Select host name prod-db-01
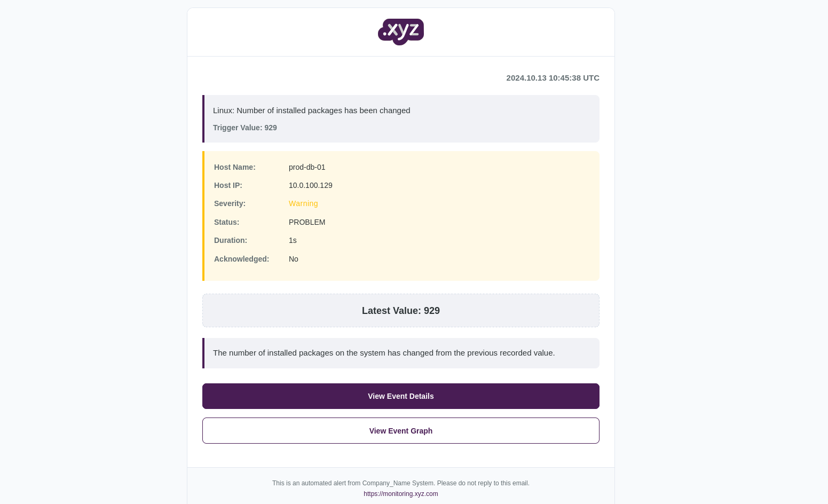Viewport: 828px width, 504px height. (x=307, y=167)
